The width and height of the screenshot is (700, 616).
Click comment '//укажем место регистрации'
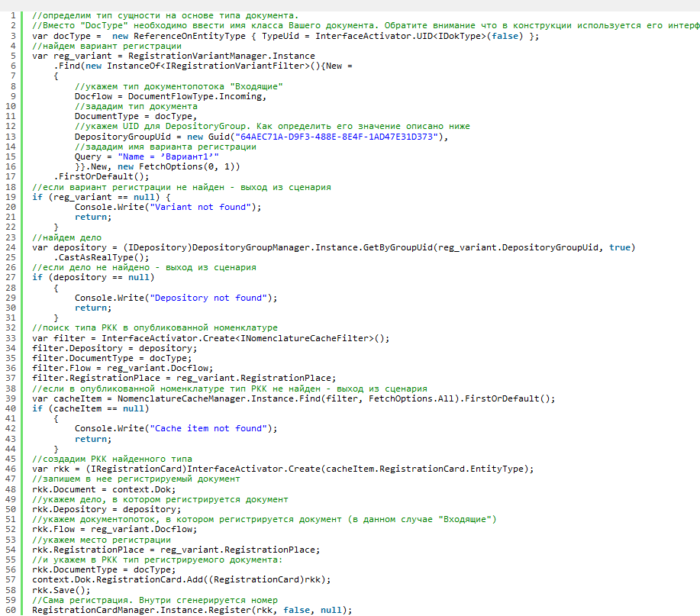click(x=102, y=540)
